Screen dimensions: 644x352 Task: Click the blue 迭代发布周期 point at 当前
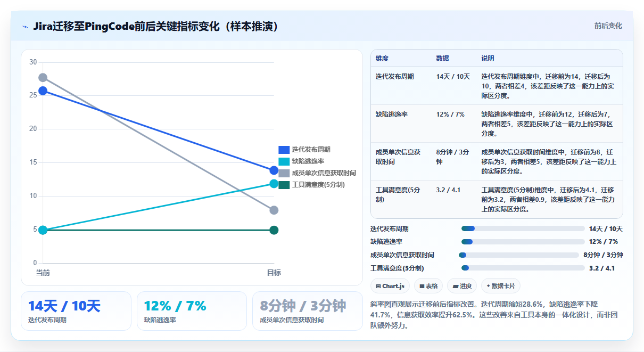[x=43, y=91]
